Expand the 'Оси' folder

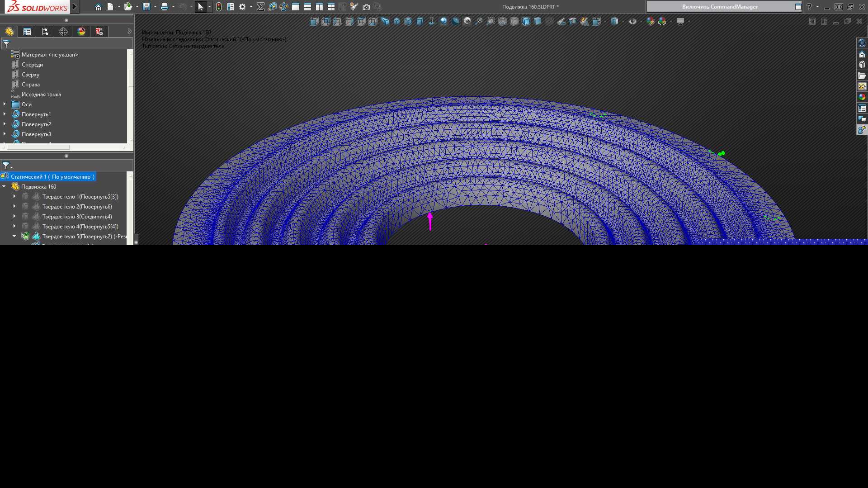[5, 104]
